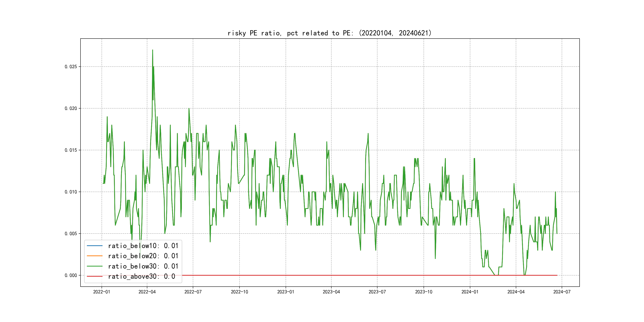Click the red ratio_above30 legend line
644x322 pixels.
pyautogui.click(x=94, y=276)
